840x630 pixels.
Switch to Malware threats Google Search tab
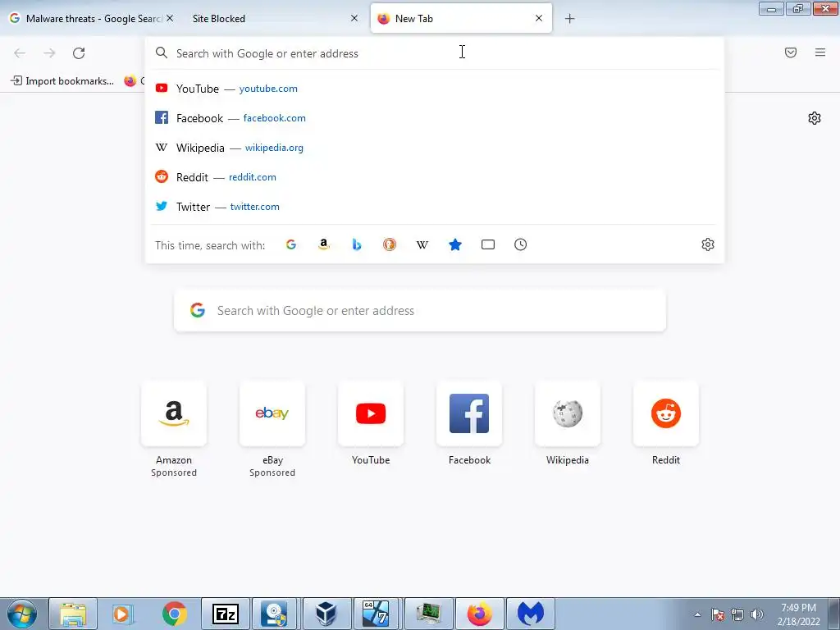(91, 18)
